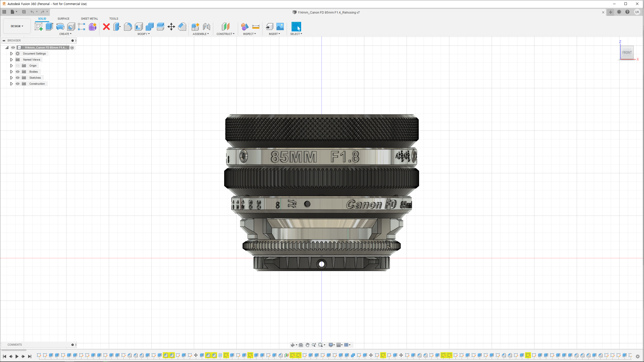This screenshot has height=362, width=644.
Task: Click the Fillet tool icon
Action: coord(128,26)
